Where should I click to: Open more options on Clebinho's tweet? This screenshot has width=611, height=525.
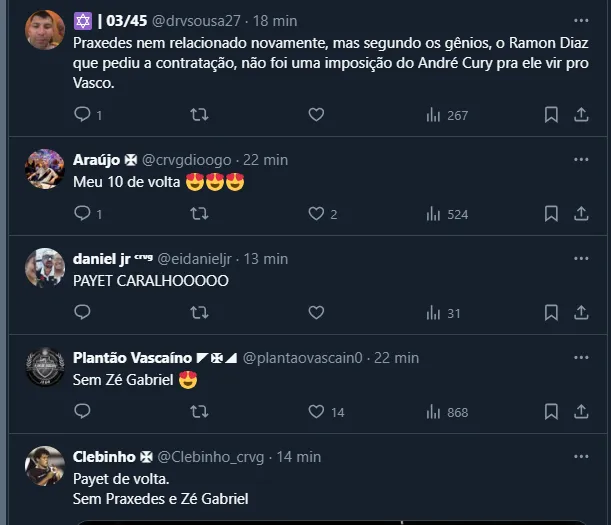(581, 456)
